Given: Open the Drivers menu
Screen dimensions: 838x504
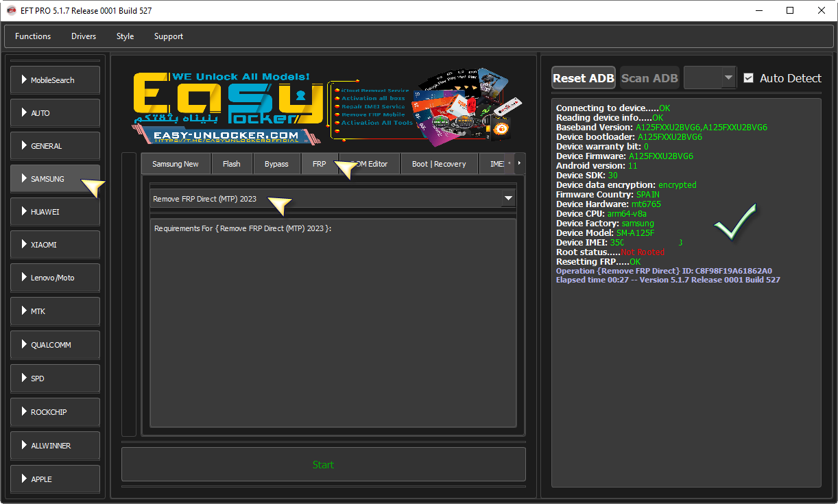Looking at the screenshot, I should [x=84, y=36].
